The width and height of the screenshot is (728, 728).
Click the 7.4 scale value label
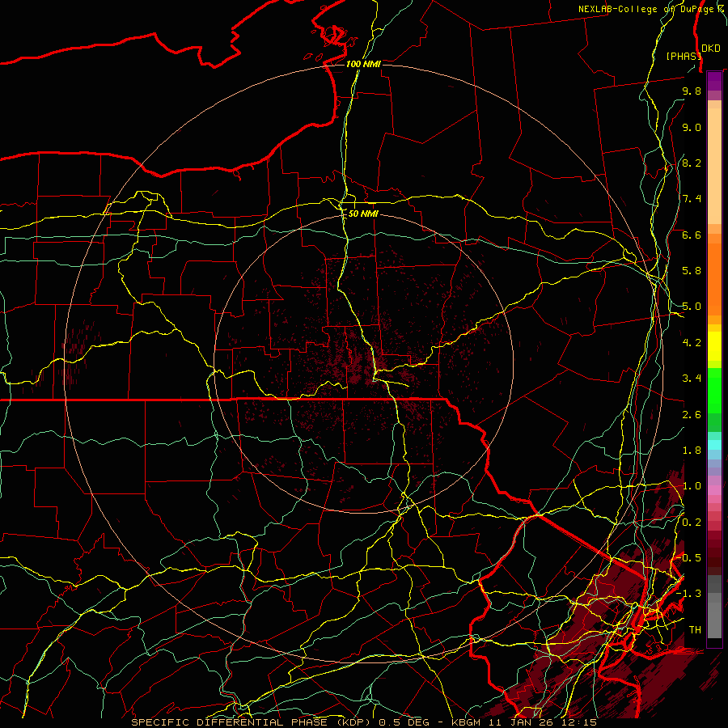pos(692,199)
